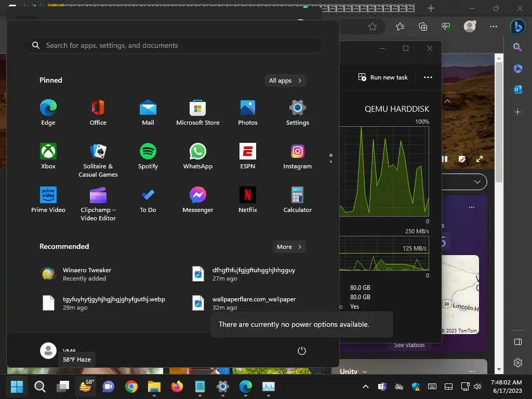Open a new browser tab in Edge

point(431,8)
